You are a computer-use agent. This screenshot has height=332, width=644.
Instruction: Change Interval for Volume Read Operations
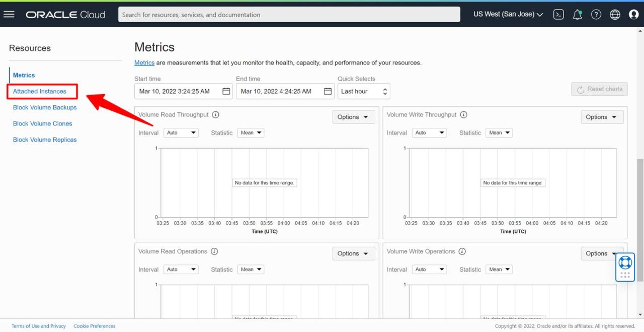(x=181, y=270)
